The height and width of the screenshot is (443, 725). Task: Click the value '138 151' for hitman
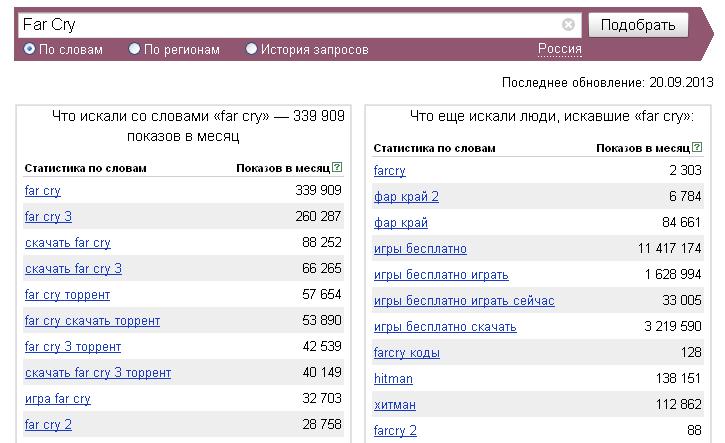click(x=678, y=378)
